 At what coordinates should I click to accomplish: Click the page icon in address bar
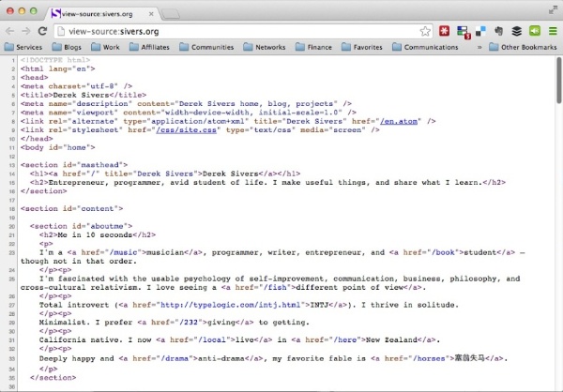pyautogui.click(x=61, y=32)
